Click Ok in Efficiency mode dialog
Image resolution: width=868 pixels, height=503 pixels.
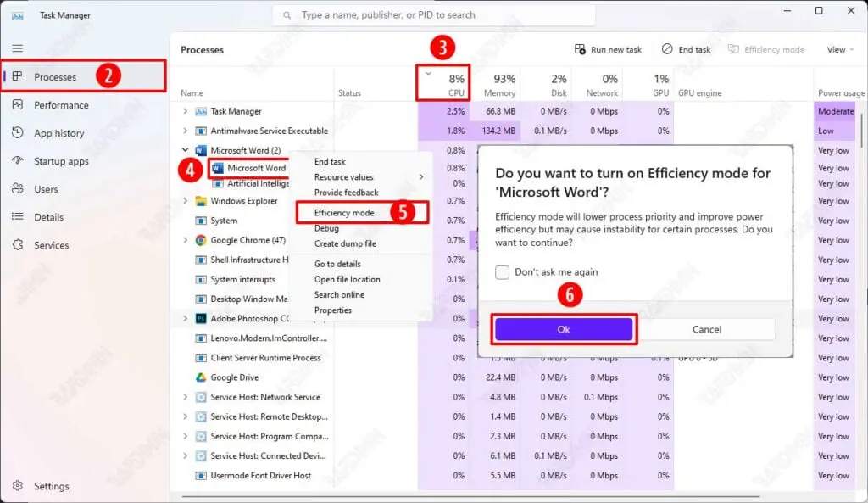click(564, 329)
